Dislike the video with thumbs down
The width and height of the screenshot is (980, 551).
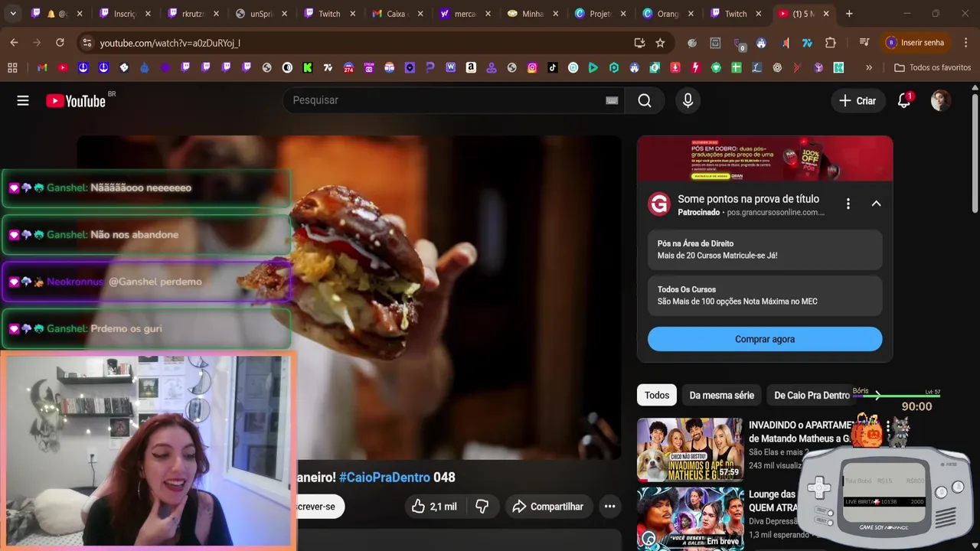pos(482,507)
